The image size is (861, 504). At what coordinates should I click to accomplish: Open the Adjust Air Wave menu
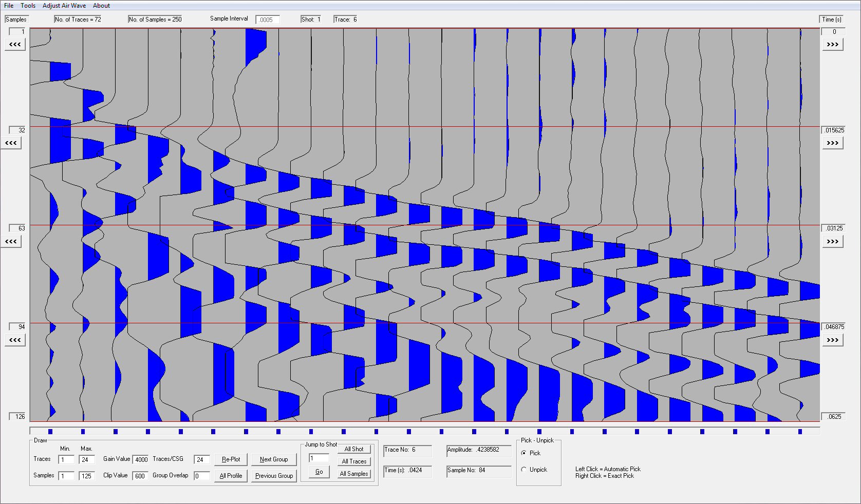click(x=64, y=6)
